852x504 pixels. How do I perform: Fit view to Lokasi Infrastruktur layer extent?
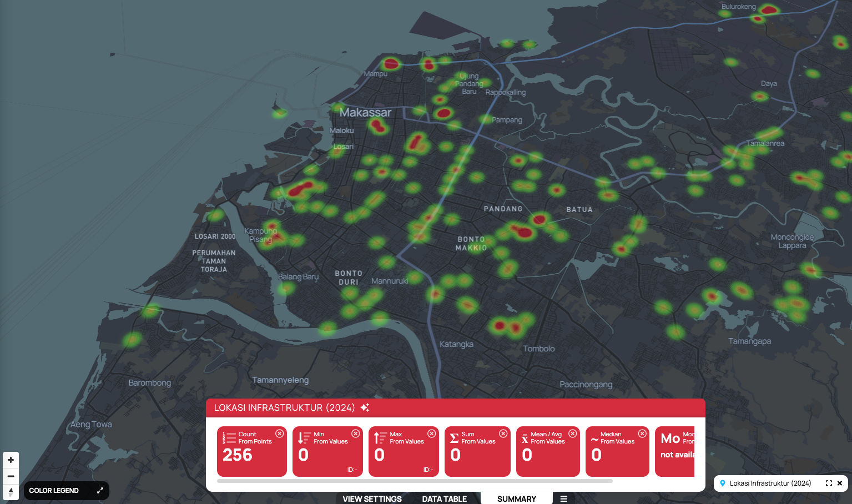coord(829,483)
